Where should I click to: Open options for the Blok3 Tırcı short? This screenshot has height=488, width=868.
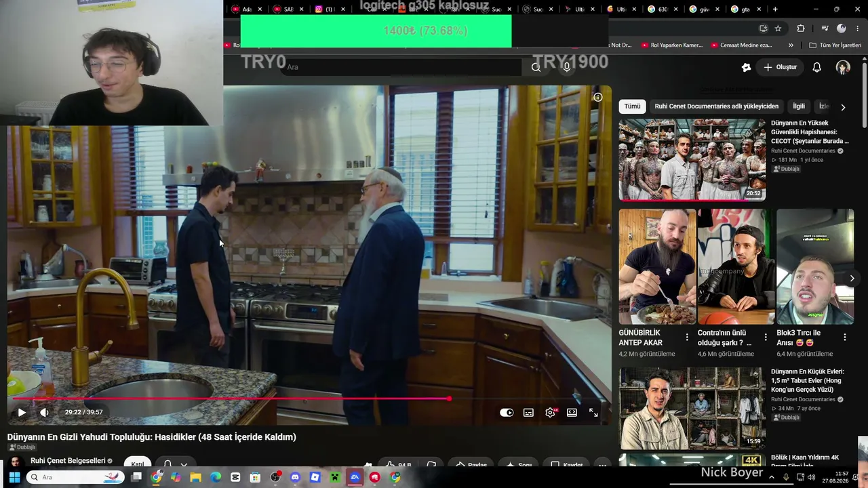(x=845, y=337)
